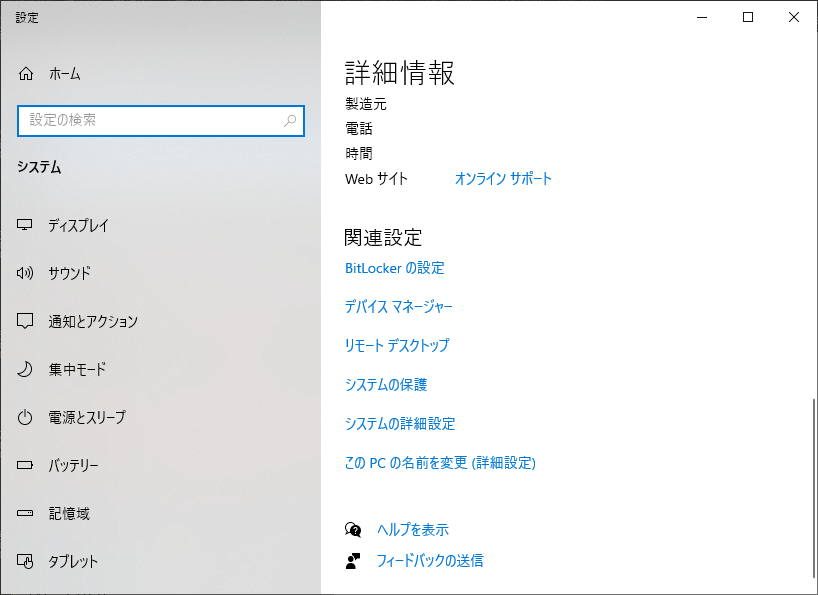
Task: Click the help chat bubble icon
Action: tap(353, 530)
